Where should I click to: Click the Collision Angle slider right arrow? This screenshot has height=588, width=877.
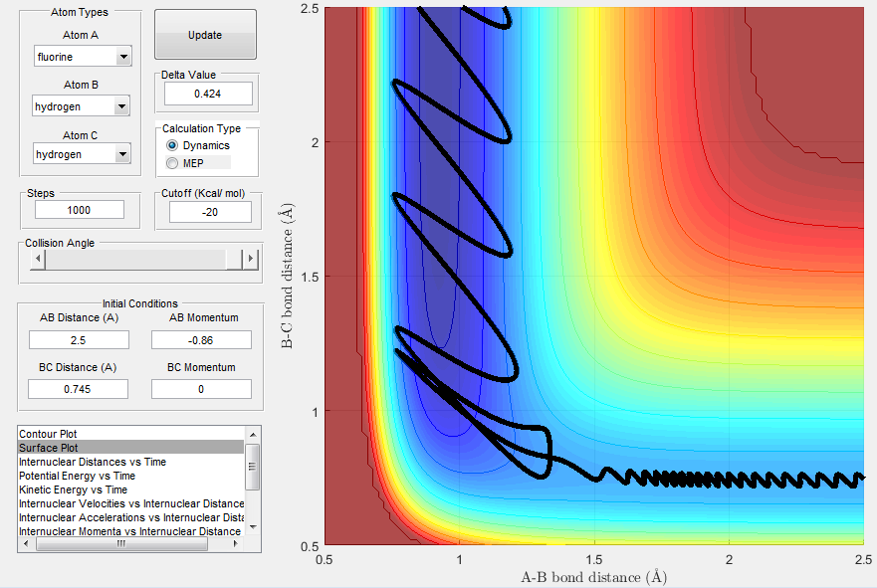tap(251, 260)
